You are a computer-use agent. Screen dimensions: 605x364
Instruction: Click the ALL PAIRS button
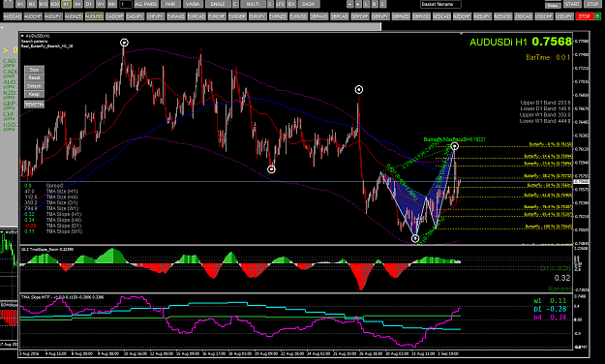tap(146, 4)
